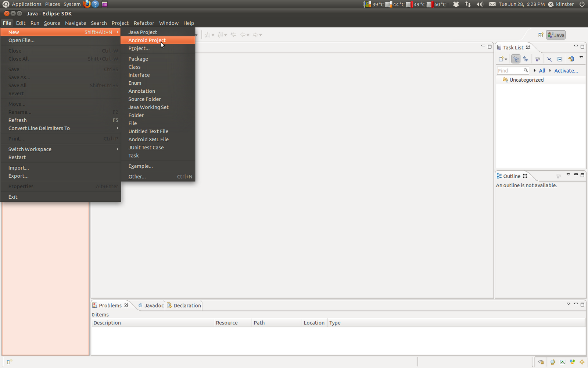Click the New Task icon in Task List
Viewport: 588px width, 368px height.
(501, 59)
